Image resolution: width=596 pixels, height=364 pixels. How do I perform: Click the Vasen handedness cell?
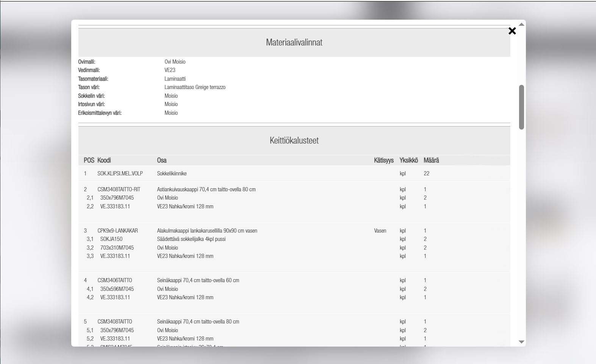[x=380, y=231]
